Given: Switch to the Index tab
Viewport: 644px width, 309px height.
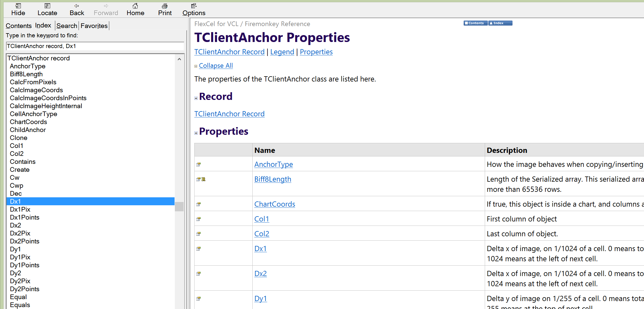Looking at the screenshot, I should 43,25.
